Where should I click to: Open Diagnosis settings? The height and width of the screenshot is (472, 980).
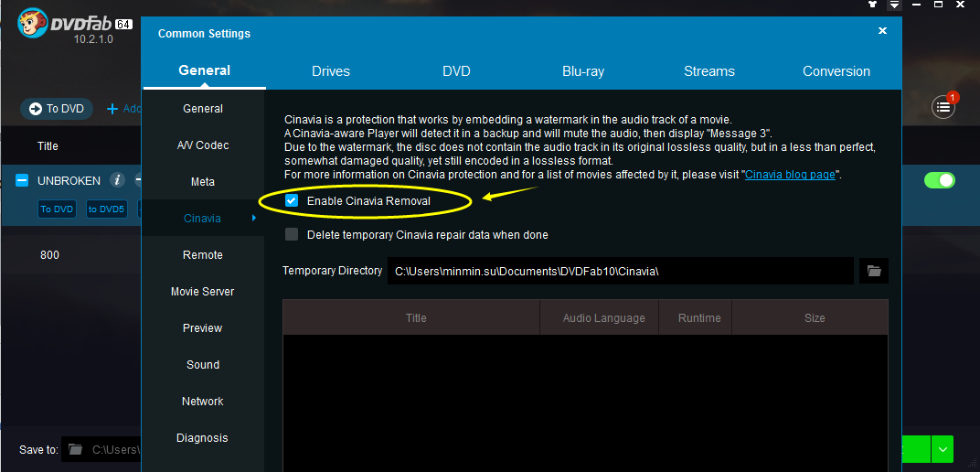pyautogui.click(x=203, y=437)
